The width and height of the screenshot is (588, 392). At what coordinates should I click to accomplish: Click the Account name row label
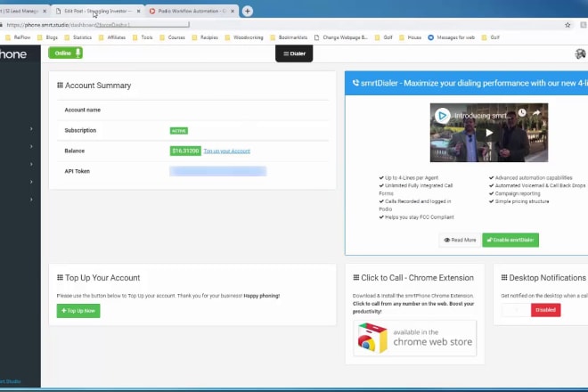tap(83, 110)
